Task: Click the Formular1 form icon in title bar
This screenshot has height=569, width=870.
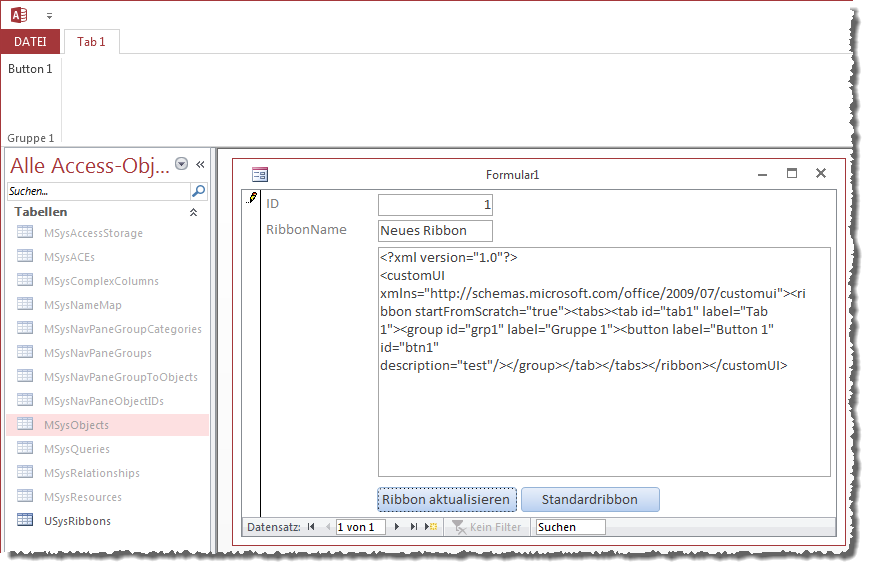Action: (x=260, y=174)
